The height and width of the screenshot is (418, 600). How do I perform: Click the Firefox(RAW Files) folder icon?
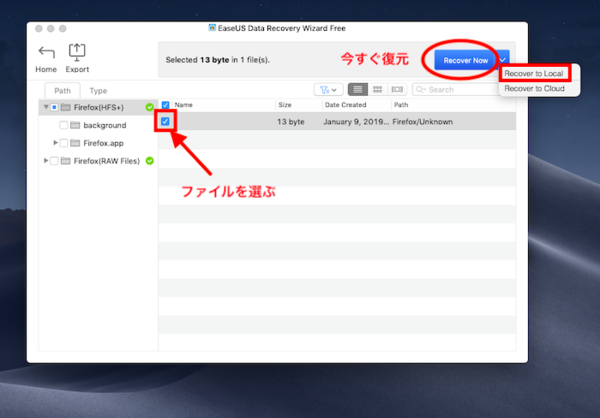click(65, 161)
